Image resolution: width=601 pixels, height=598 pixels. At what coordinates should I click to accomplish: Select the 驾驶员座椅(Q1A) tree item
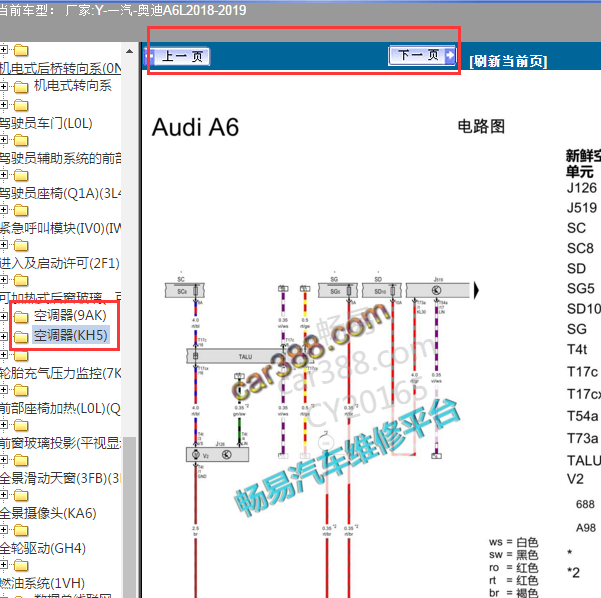click(61, 193)
